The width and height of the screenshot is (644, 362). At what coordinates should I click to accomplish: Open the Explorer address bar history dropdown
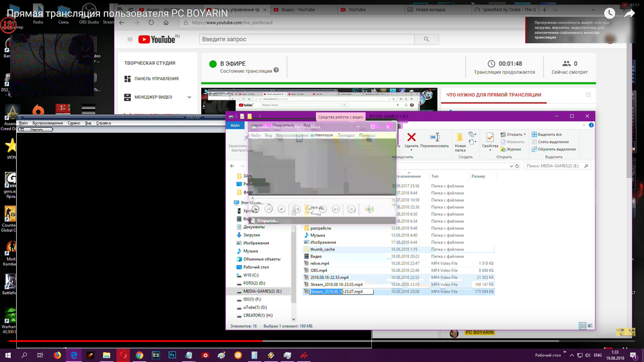(x=511, y=166)
